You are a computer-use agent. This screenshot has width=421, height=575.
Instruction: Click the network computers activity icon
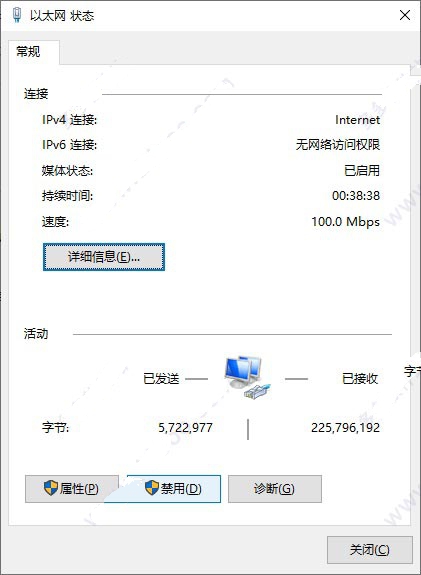click(x=248, y=378)
